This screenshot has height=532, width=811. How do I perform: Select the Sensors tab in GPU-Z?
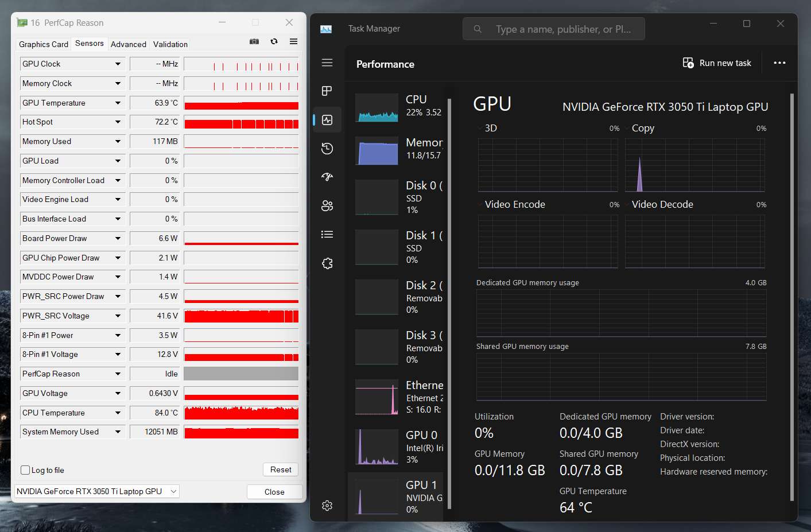[x=90, y=43]
